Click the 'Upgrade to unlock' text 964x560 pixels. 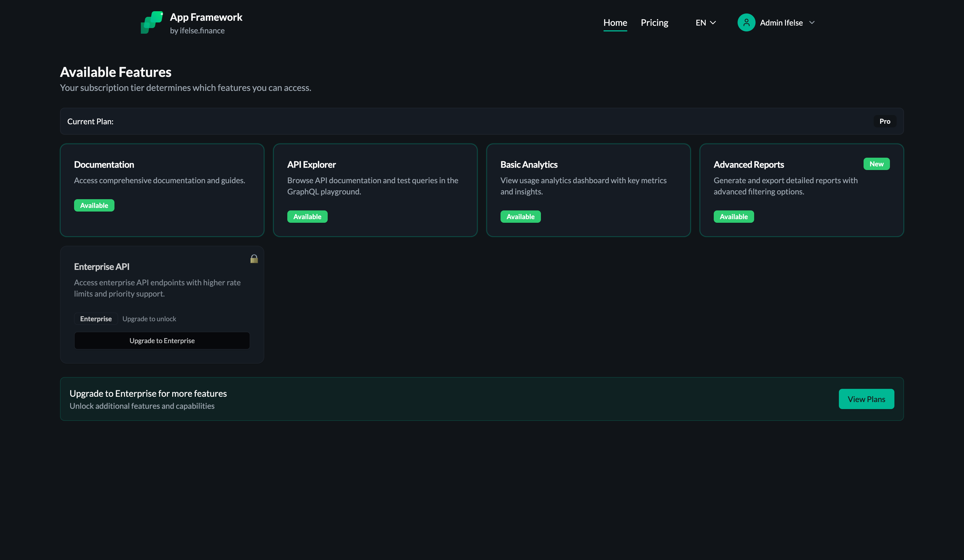(x=149, y=319)
